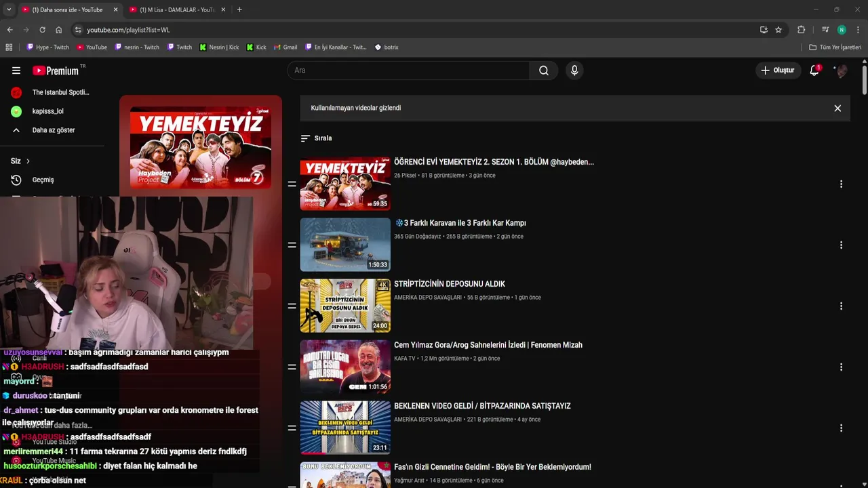Open "Fas'ın Gizli Cennetine Geldim" title
This screenshot has height=488, width=868.
pyautogui.click(x=492, y=467)
